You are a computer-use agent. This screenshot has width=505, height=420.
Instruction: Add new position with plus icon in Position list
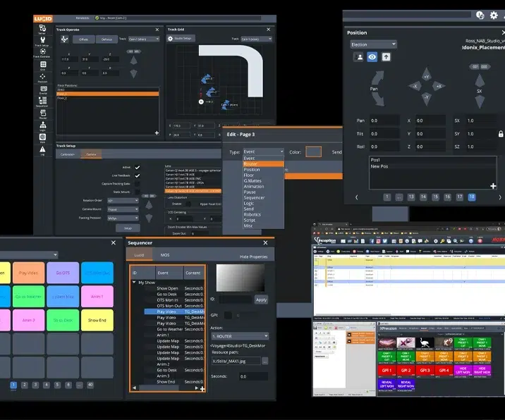(493, 186)
